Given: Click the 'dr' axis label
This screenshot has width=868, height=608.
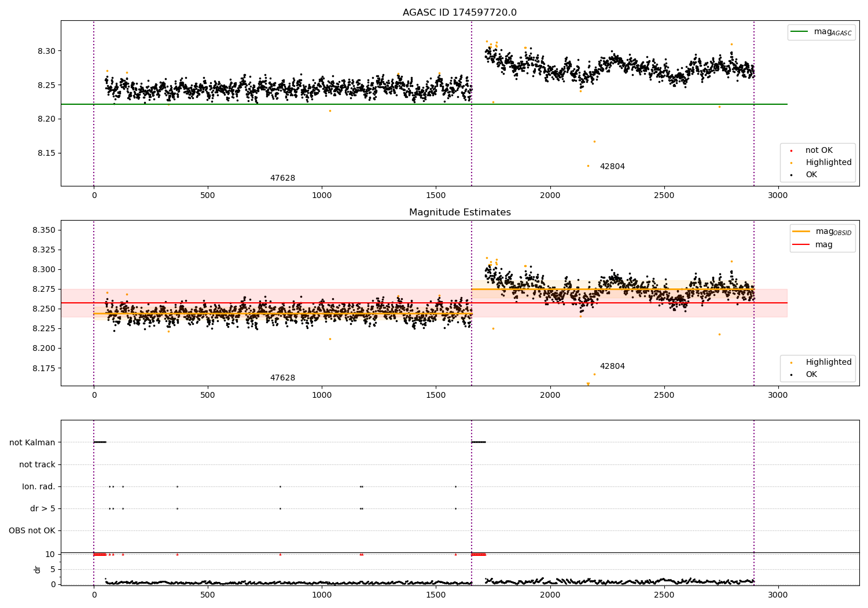Looking at the screenshot, I should pos(37,569).
